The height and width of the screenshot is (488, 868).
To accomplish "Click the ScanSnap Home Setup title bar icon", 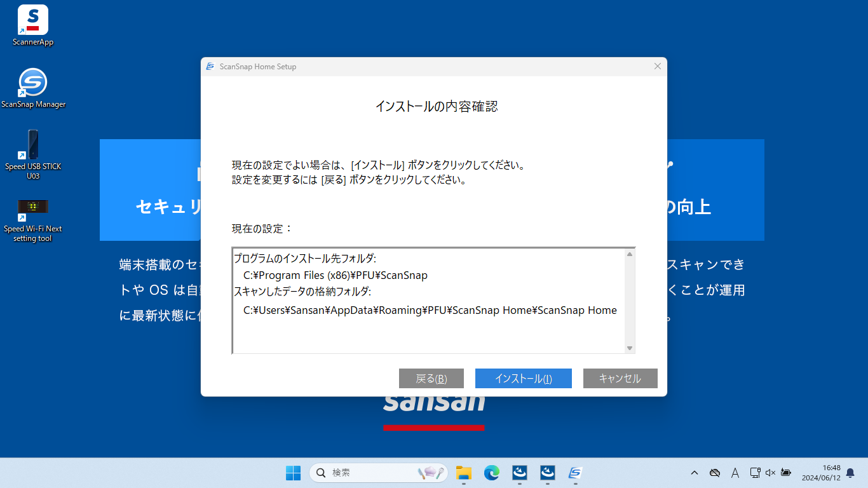I will (x=210, y=67).
